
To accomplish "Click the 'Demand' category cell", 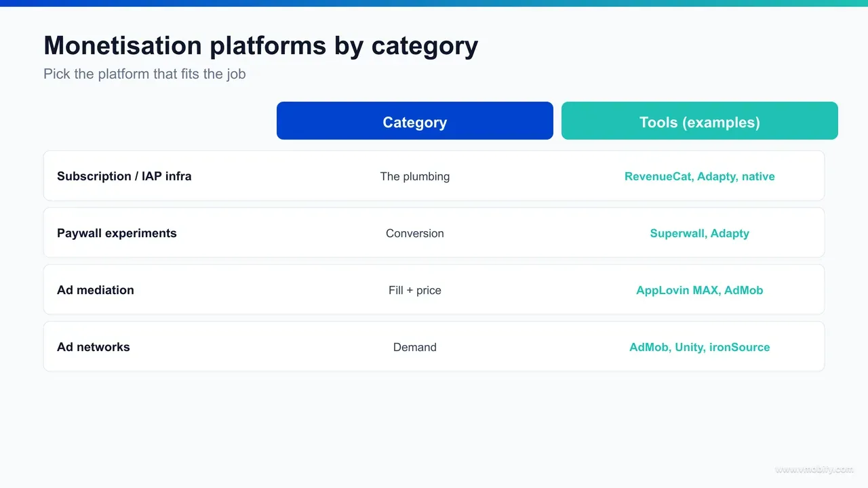I will (x=415, y=347).
